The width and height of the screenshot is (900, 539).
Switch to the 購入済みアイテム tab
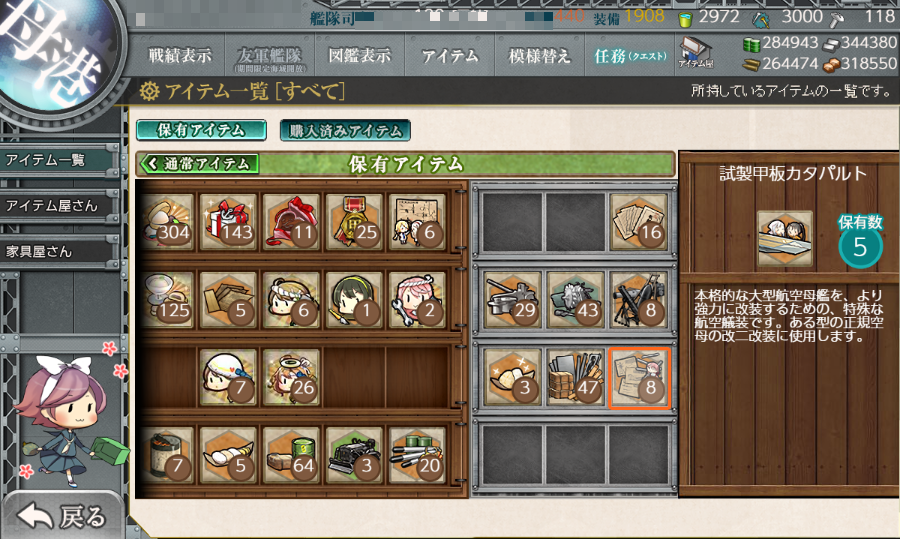(345, 130)
